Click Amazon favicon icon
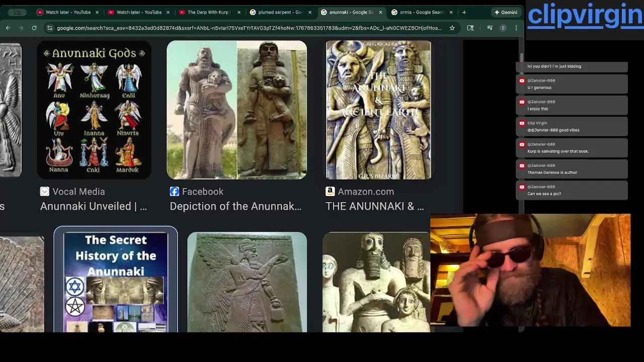Screen dimensions: 644x362 [x=330, y=192]
